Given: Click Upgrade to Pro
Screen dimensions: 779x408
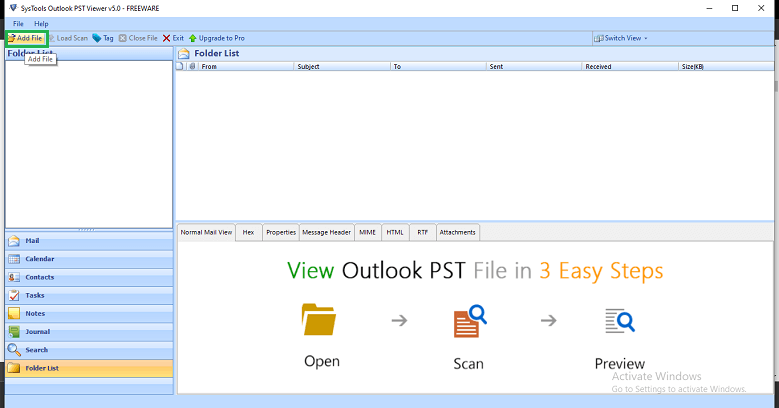Looking at the screenshot, I should point(217,38).
